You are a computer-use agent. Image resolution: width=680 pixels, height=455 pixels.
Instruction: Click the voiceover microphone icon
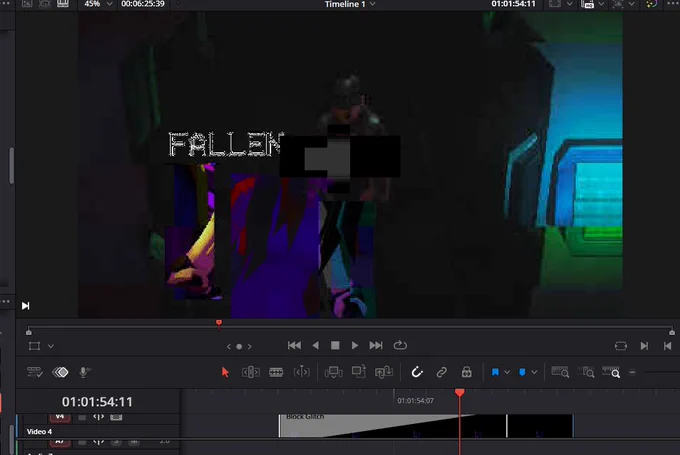[85, 372]
